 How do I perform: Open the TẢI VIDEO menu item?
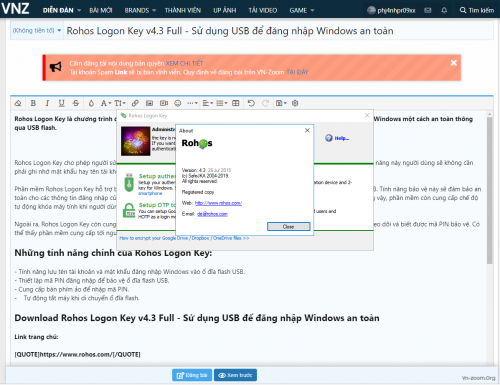263,10
